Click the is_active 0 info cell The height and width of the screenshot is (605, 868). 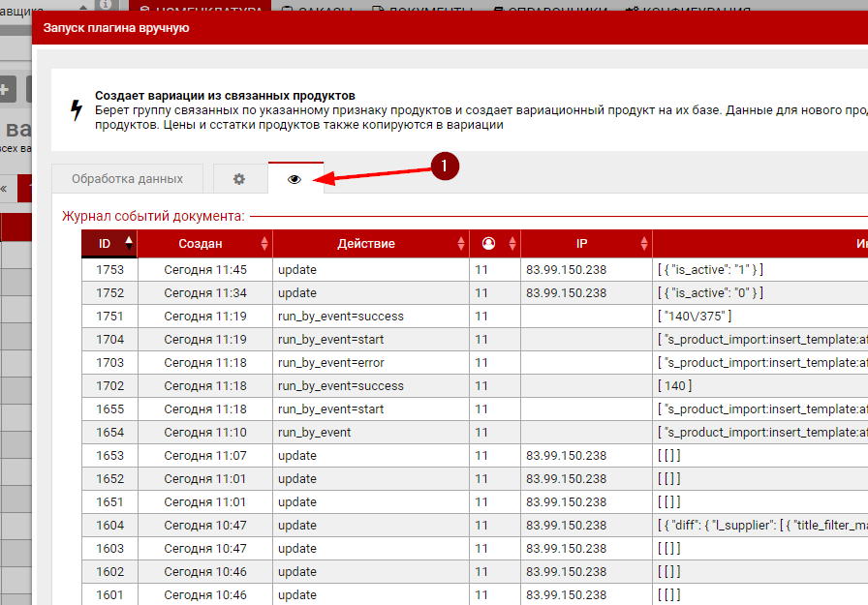(710, 293)
